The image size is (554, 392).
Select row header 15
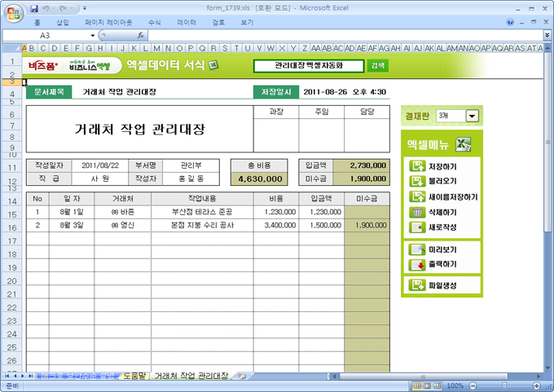point(12,214)
